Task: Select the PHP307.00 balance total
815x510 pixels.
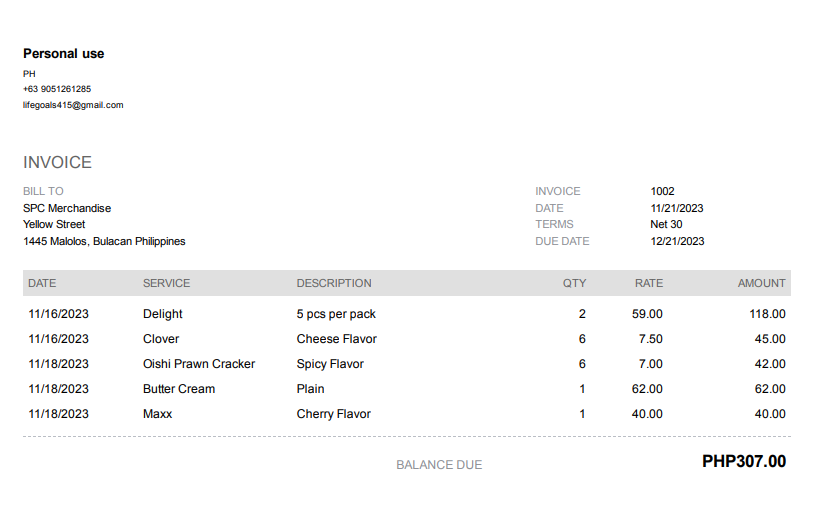Action: point(744,462)
